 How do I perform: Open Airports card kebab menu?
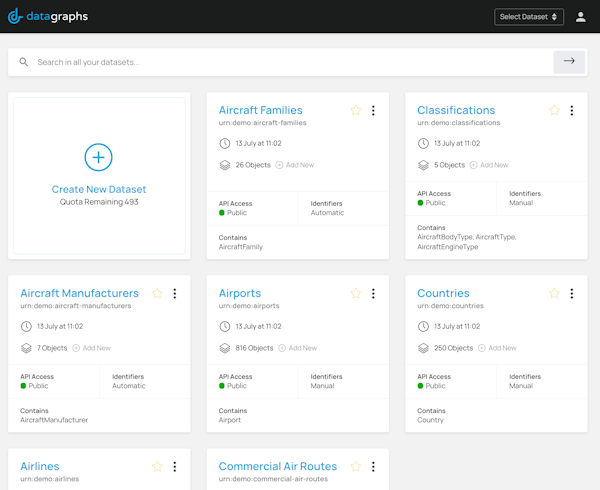coord(373,294)
